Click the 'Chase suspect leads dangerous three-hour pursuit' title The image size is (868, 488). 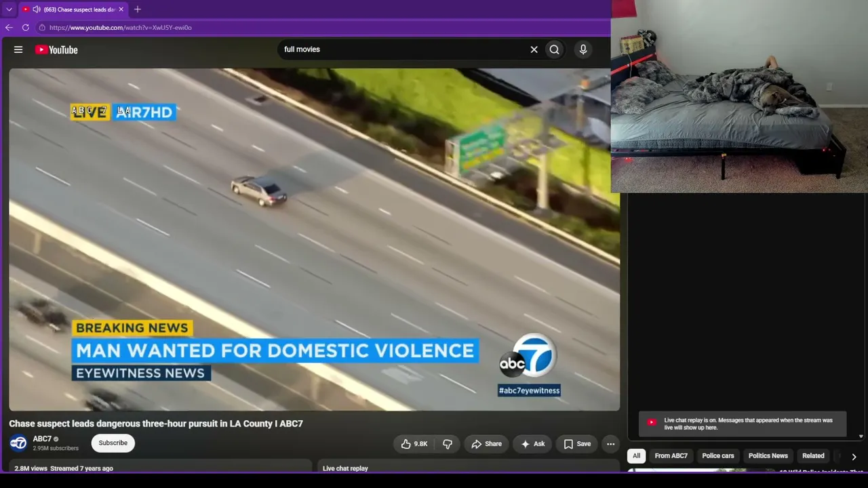coord(156,424)
